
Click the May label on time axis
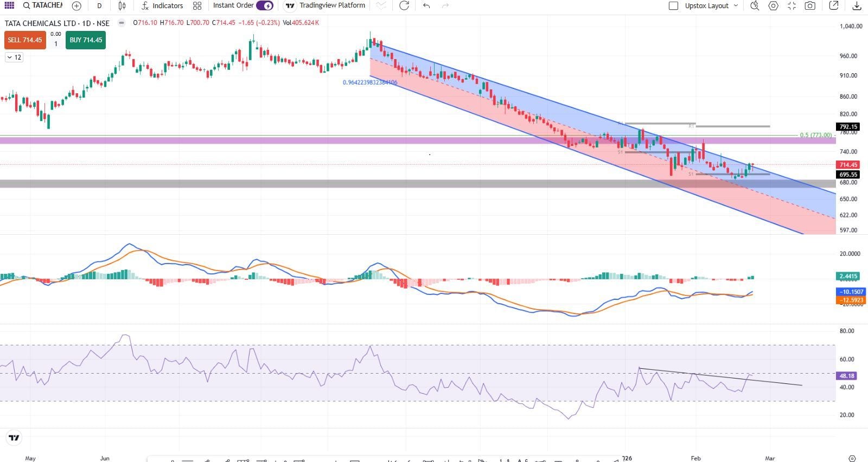30,458
